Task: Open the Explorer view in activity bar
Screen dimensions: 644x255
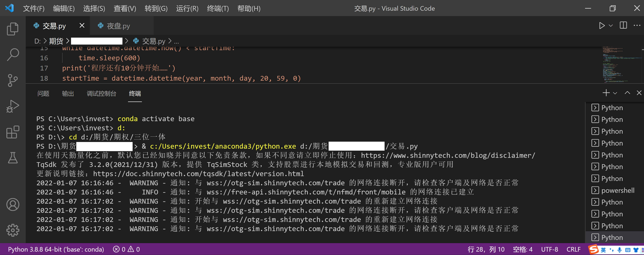Action: 13,29
